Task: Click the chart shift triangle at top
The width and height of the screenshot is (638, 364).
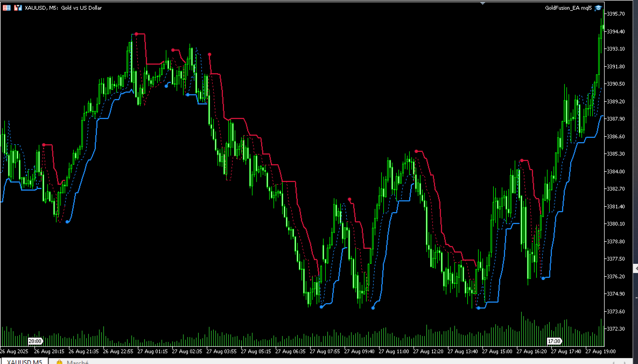Action: tap(482, 3)
